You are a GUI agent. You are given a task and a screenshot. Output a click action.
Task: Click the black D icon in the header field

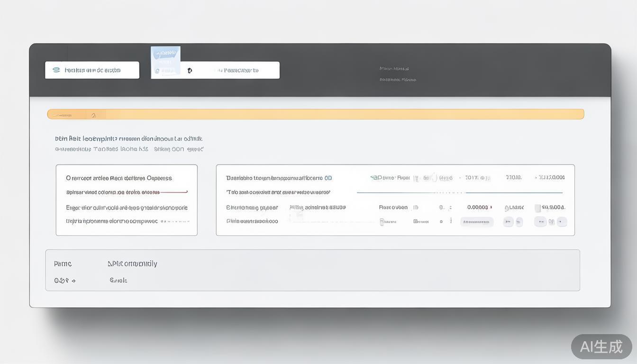(x=190, y=71)
